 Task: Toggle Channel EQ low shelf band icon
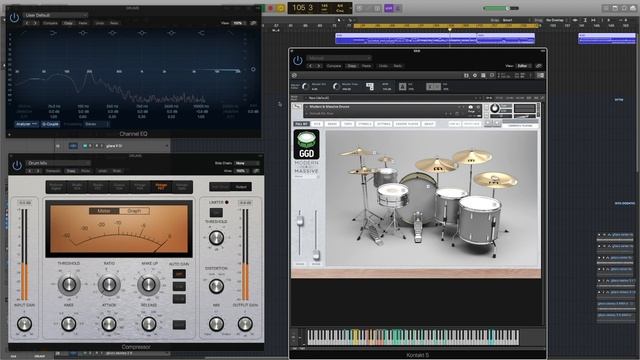53,33
